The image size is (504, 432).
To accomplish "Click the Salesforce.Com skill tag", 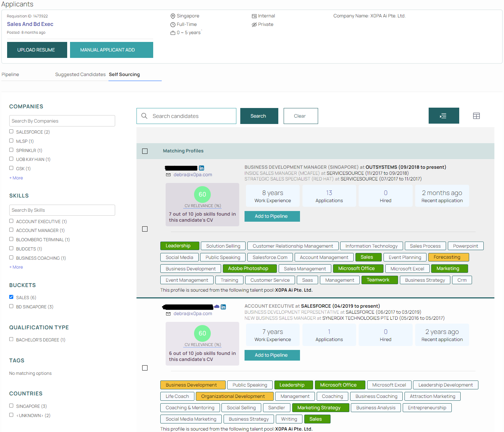I will click(270, 257).
